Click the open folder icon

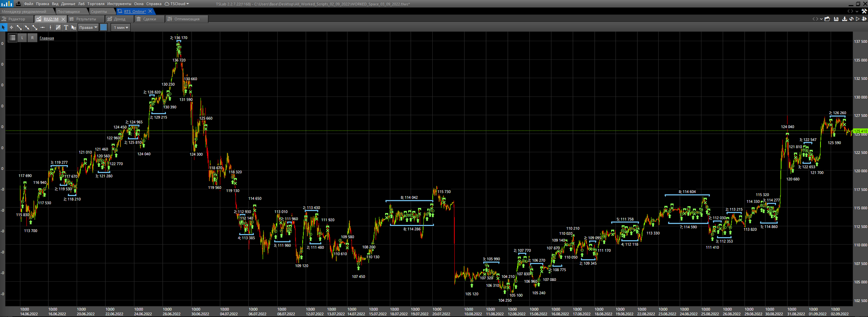(827, 19)
